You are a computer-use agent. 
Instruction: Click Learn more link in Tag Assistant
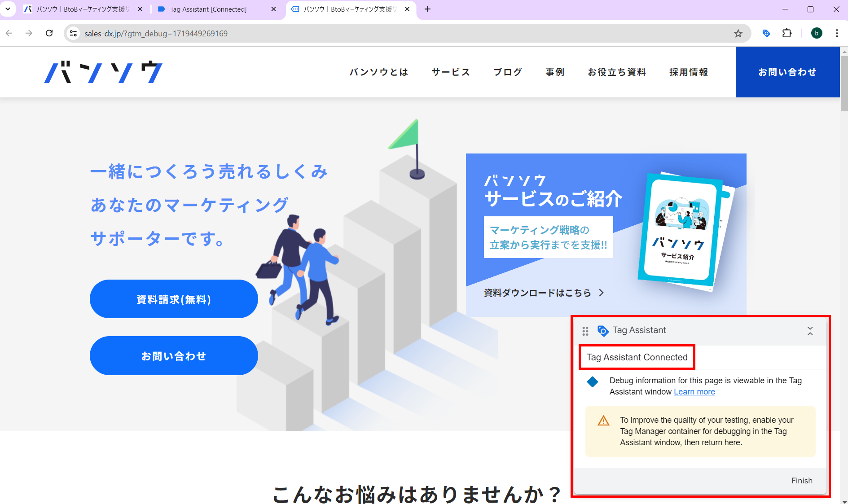coord(694,392)
